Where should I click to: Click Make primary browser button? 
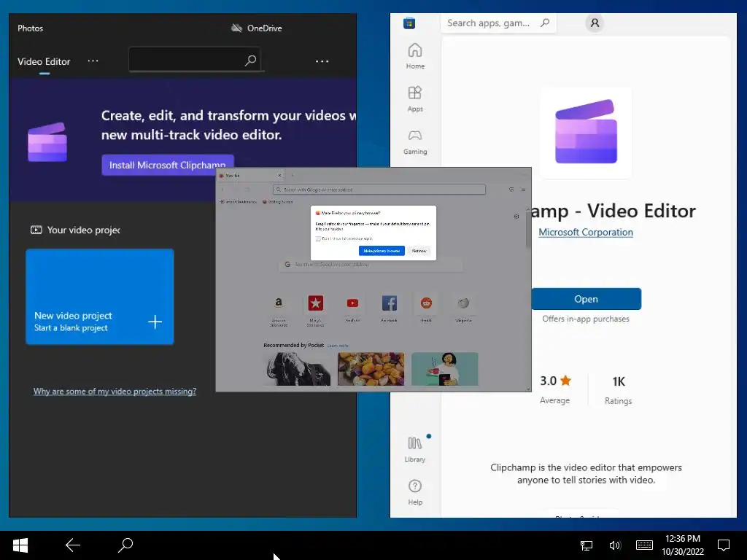click(382, 251)
